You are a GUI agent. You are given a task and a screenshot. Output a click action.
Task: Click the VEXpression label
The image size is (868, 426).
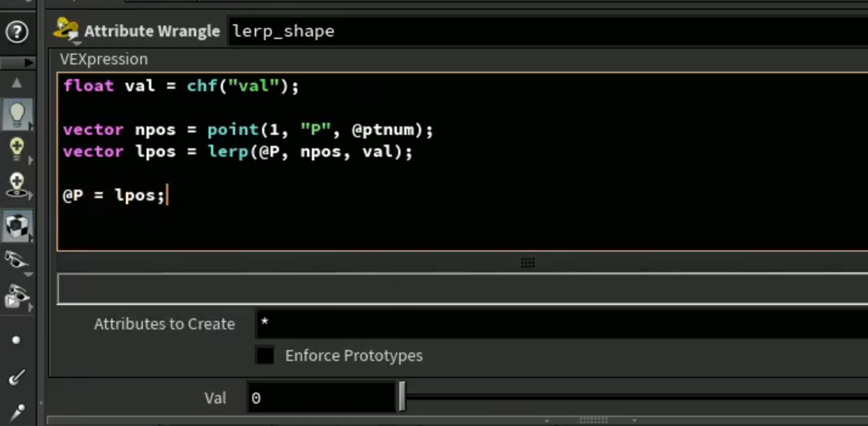[103, 59]
